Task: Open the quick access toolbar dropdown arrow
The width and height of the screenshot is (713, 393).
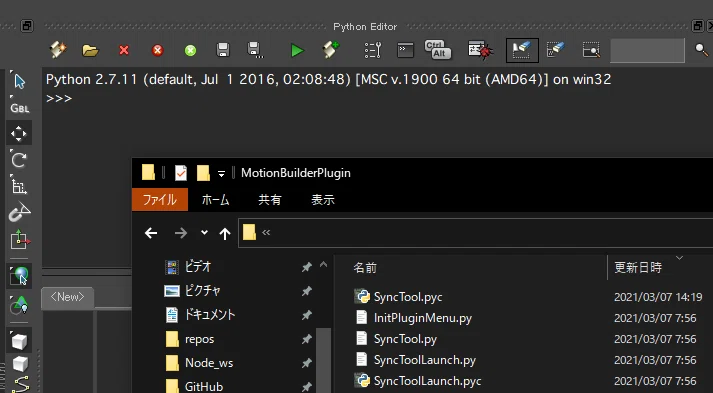Action: pos(221,174)
